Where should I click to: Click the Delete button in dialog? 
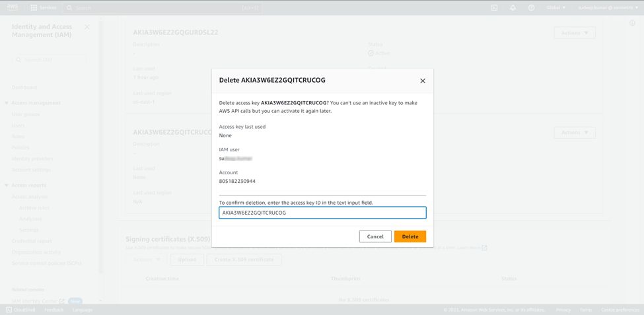[x=410, y=236]
